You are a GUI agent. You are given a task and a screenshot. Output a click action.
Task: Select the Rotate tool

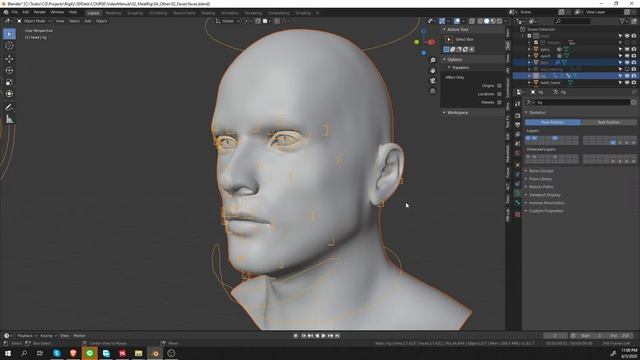(x=9, y=71)
